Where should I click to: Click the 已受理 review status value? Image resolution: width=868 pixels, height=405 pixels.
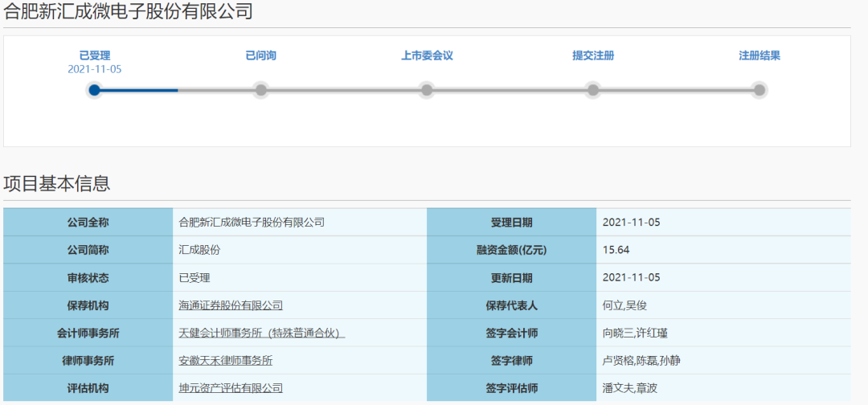pyautogui.click(x=194, y=278)
